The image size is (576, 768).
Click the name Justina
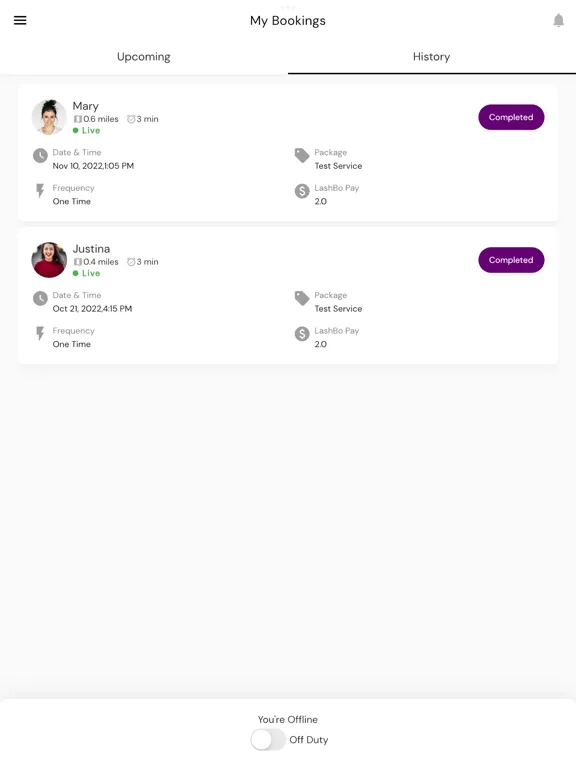coord(91,249)
